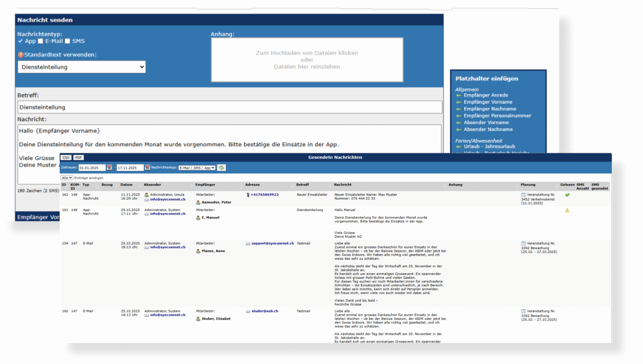Sort the table by the Empfänger column

coord(205,185)
